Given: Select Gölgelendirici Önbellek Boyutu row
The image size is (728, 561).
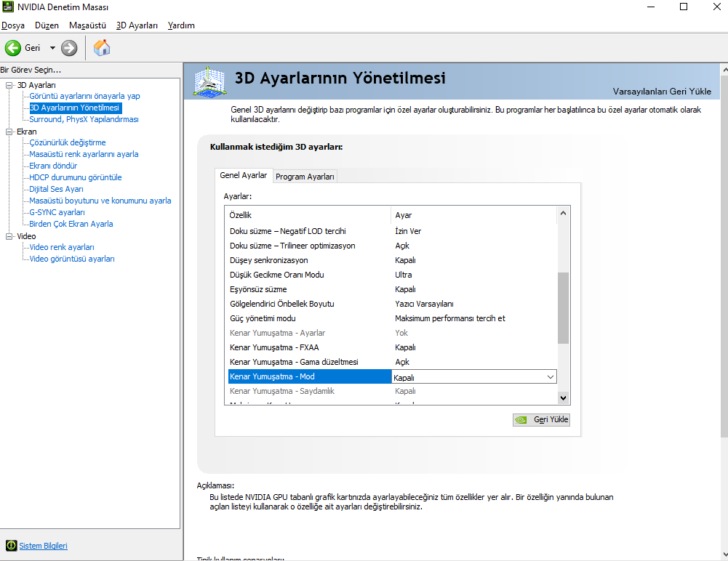Looking at the screenshot, I should pos(392,304).
